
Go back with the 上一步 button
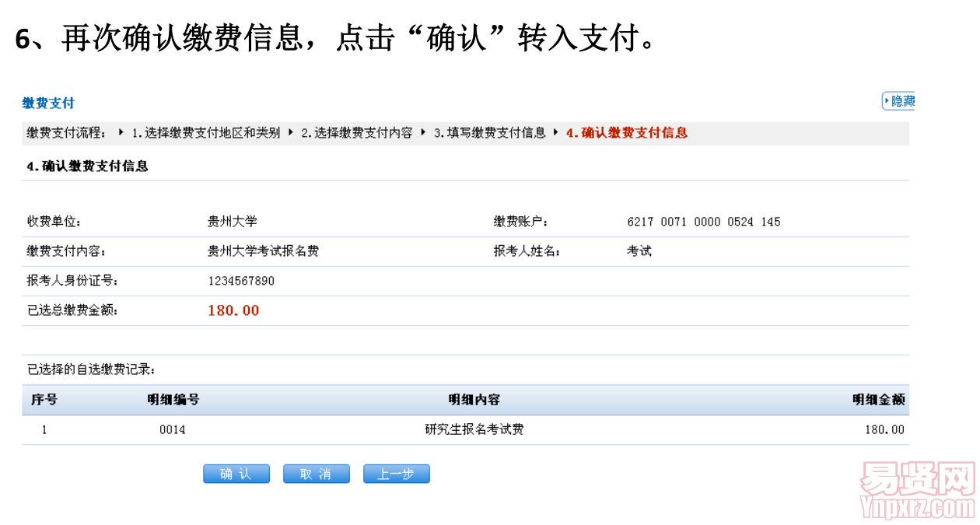pyautogui.click(x=397, y=474)
